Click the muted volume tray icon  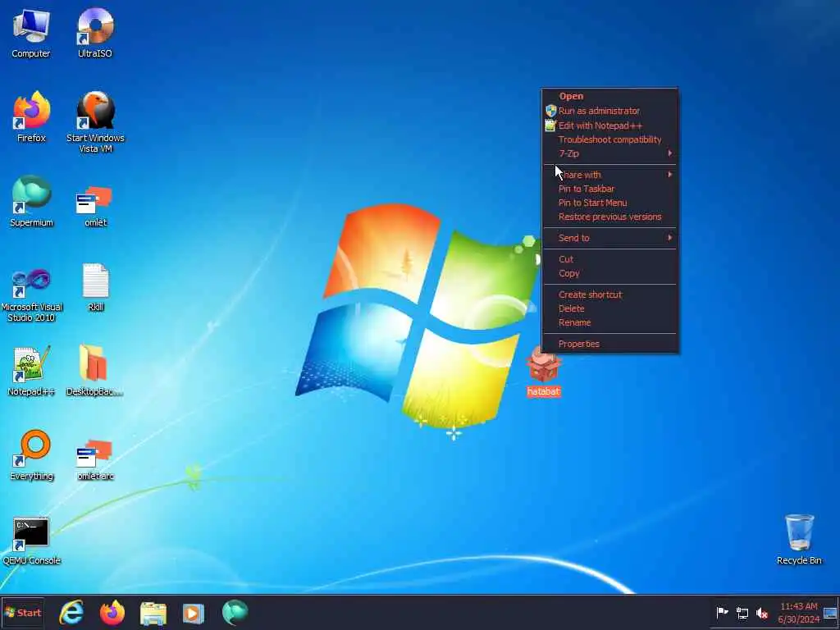coord(762,613)
